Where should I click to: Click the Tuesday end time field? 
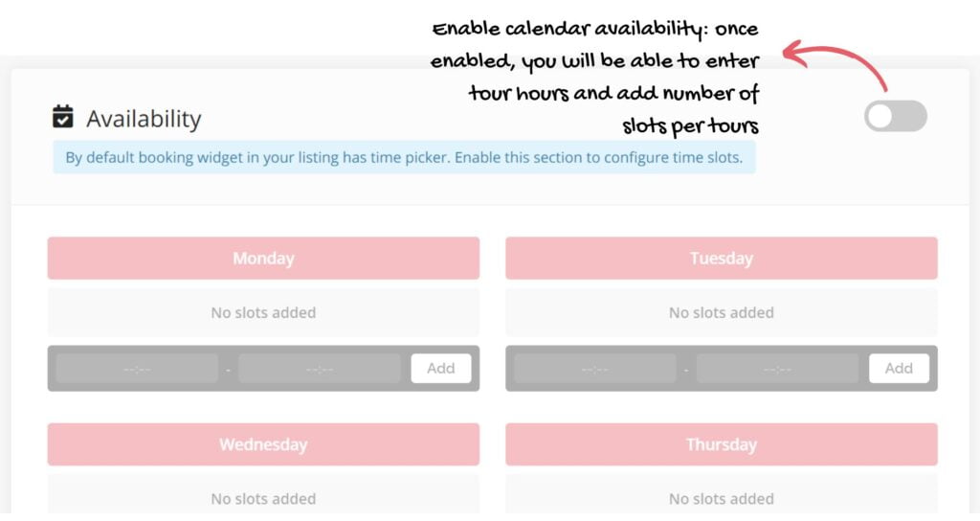[777, 369]
